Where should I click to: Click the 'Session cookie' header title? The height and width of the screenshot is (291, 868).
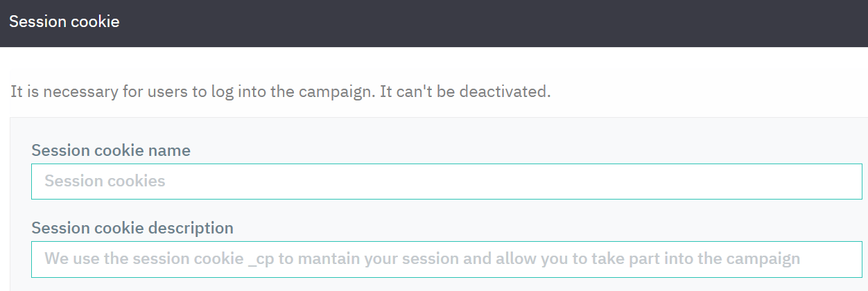click(x=64, y=21)
